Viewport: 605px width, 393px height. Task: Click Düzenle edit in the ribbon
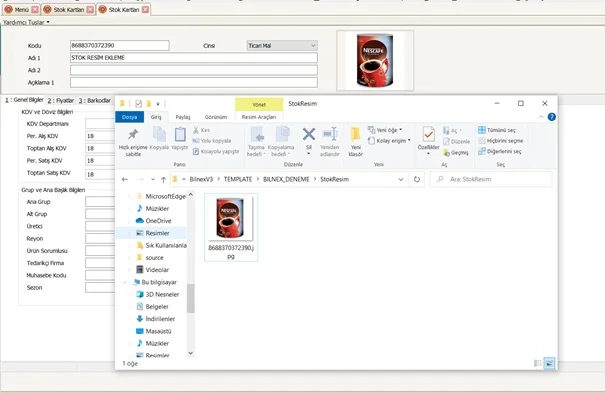coord(457,142)
